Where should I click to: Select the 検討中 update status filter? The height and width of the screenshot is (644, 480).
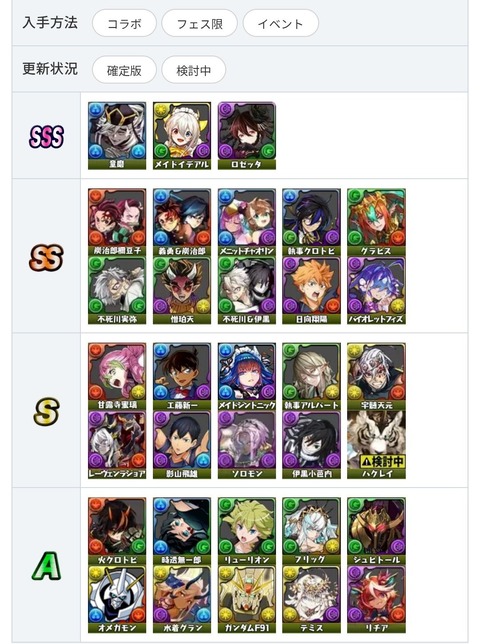point(193,70)
